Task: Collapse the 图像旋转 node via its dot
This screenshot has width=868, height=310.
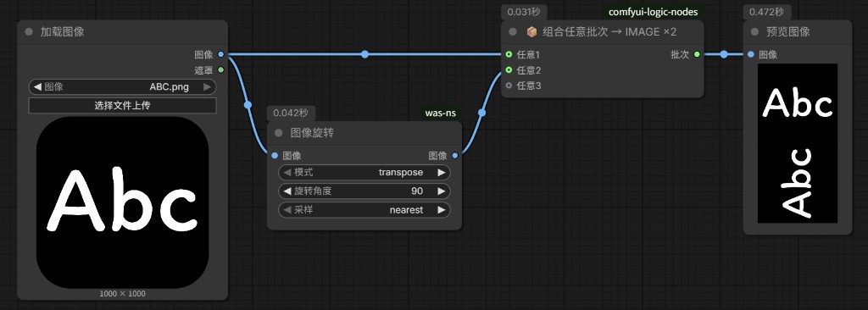Action: click(279, 133)
